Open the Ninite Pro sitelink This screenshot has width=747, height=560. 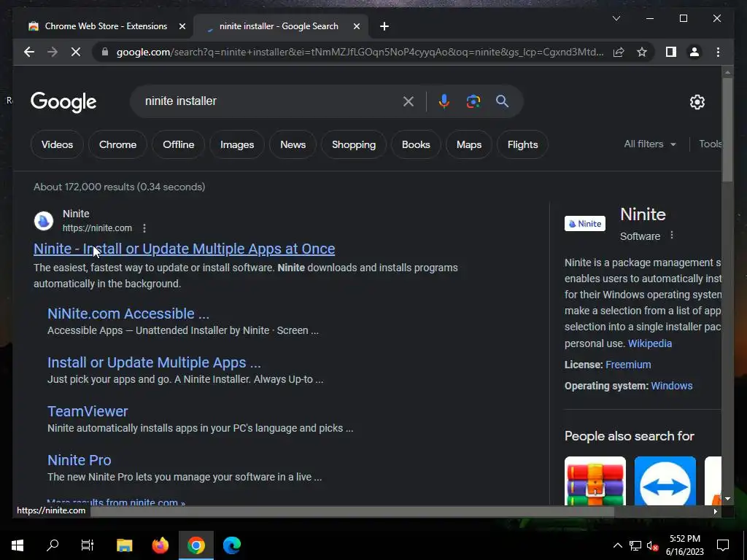pyautogui.click(x=79, y=460)
